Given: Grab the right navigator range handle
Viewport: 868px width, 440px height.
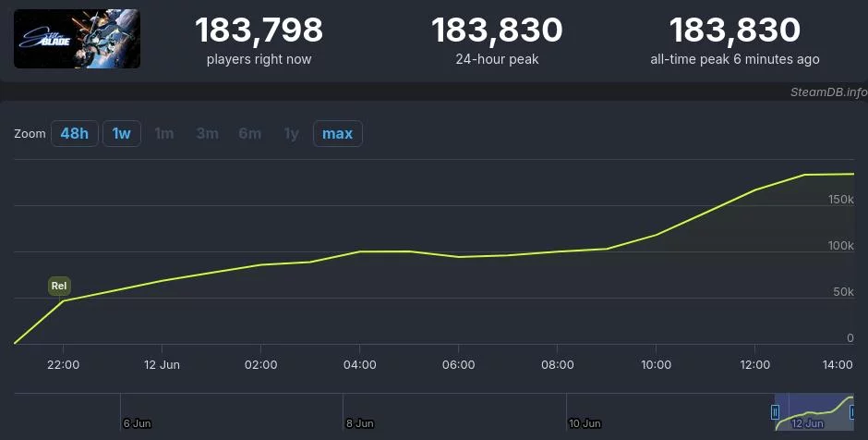Looking at the screenshot, I should 853,411.
